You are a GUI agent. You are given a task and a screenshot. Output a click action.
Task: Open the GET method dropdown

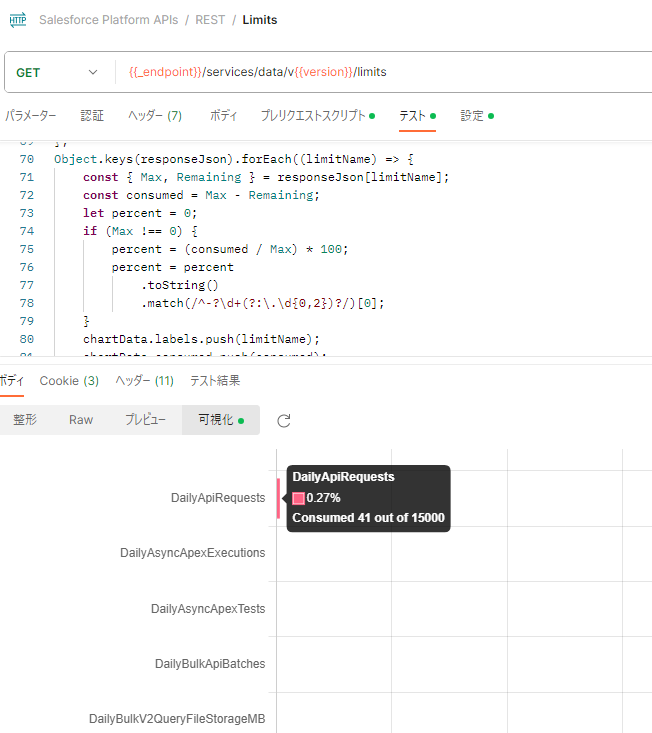coord(57,72)
